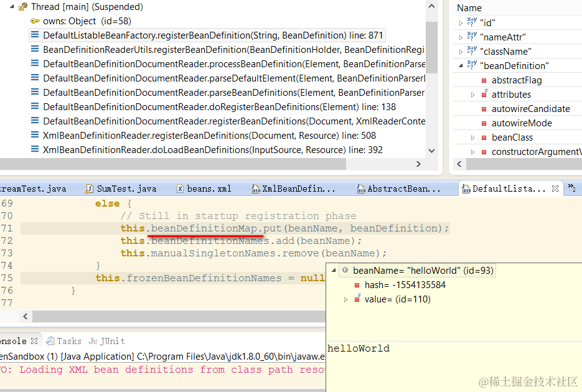Expand the "nameAttr" expression
Screen dimensions: 582x392
coord(461,37)
